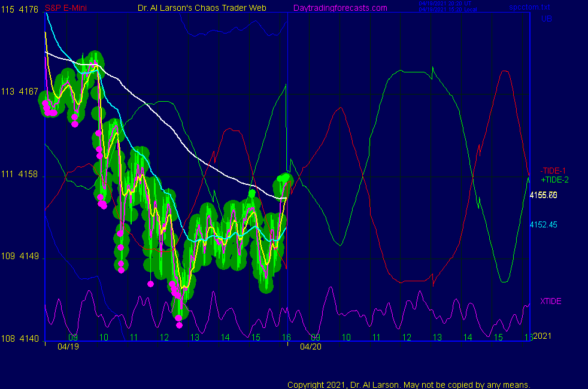
Task: Click the 04/20 date label
Action: [x=311, y=347]
